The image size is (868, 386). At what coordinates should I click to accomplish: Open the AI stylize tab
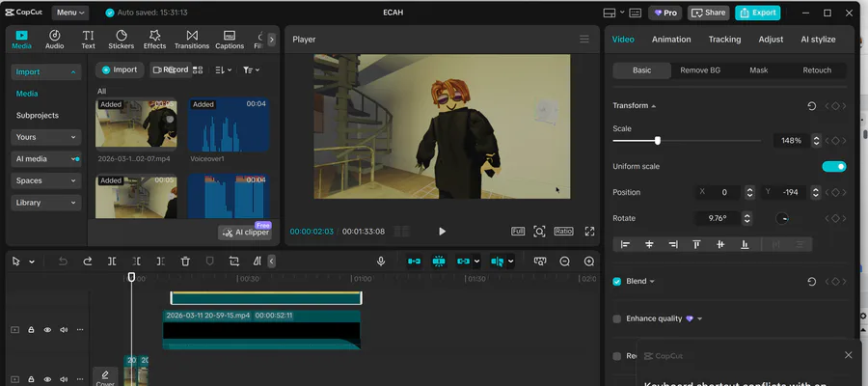(818, 40)
